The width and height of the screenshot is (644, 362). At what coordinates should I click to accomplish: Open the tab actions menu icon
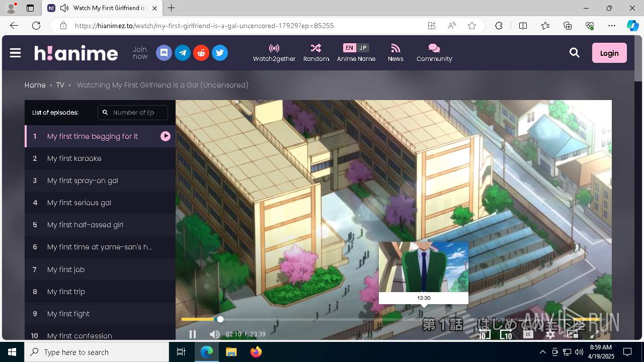point(30,8)
